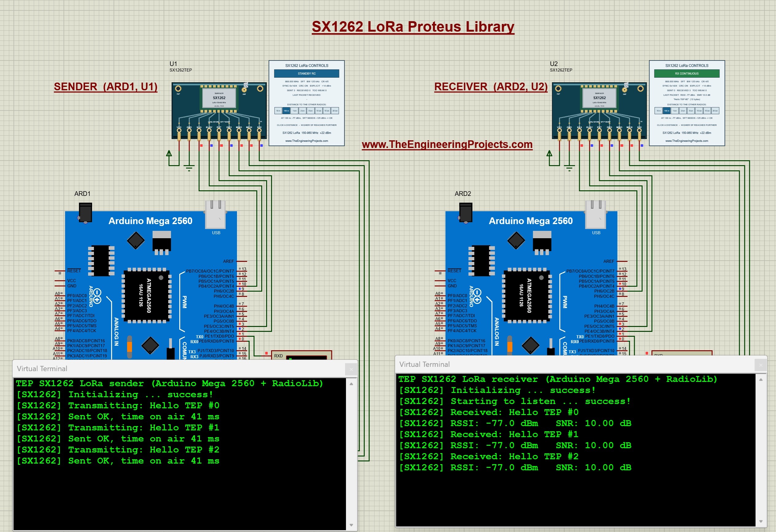Select 20 km distance on sender U1 panel

[x=335, y=111]
